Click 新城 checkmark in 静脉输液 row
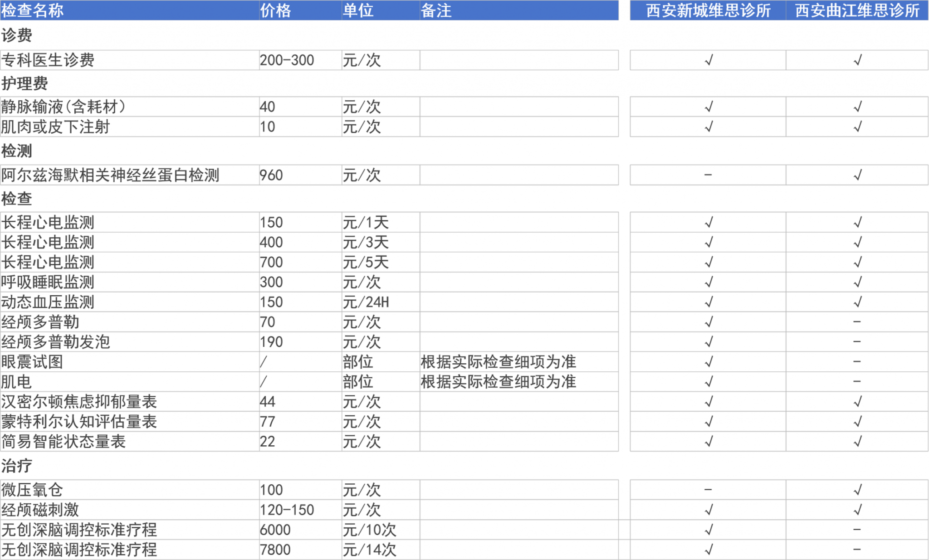This screenshot has width=929, height=560. click(709, 107)
